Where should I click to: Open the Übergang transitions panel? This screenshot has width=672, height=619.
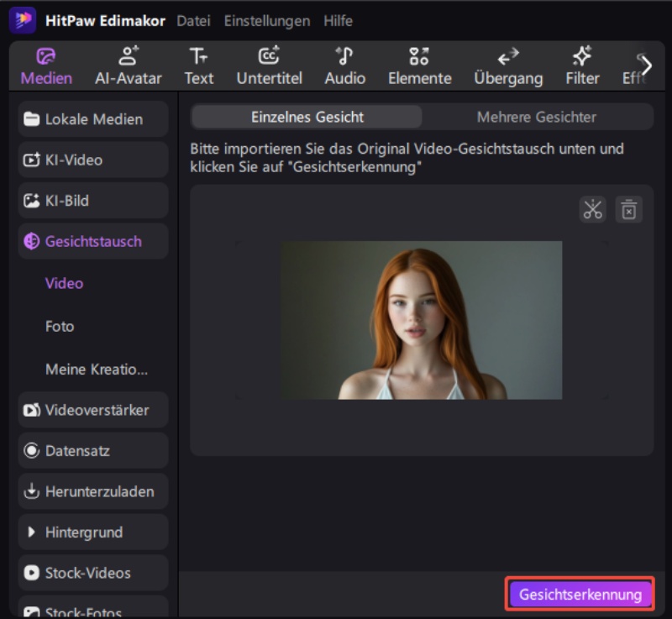(x=508, y=66)
